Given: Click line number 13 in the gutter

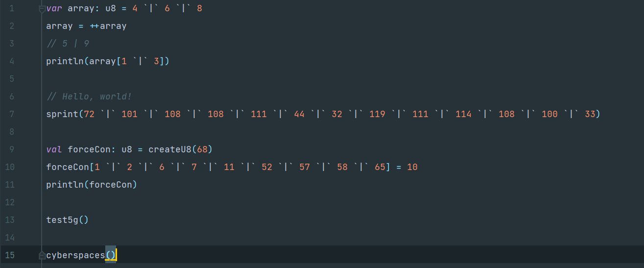Looking at the screenshot, I should pyautogui.click(x=10, y=220).
